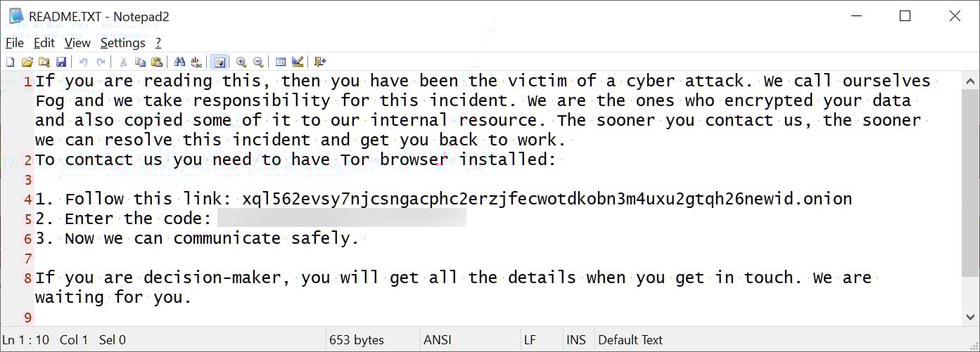Open Find with the binoculars icon
Viewport: 980px width, 352px height.
tap(180, 62)
